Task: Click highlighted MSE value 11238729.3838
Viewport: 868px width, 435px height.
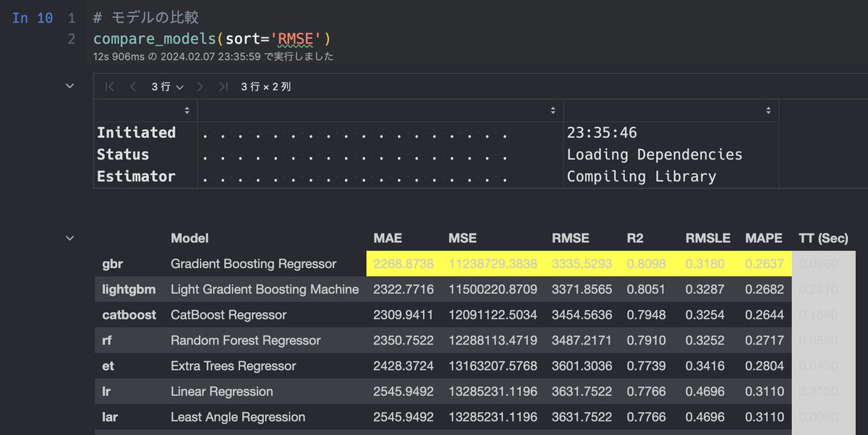Action: tap(493, 264)
